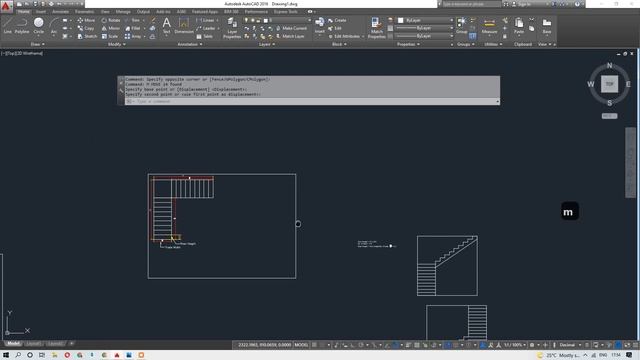
Task: Click Make Current layer button
Action: (x=291, y=28)
